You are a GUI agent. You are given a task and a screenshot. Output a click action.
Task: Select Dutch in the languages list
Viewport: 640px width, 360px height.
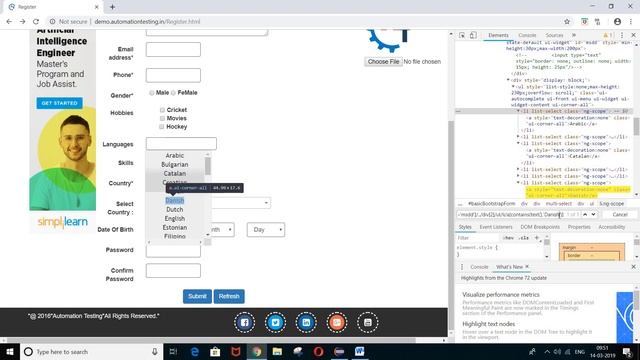point(175,209)
